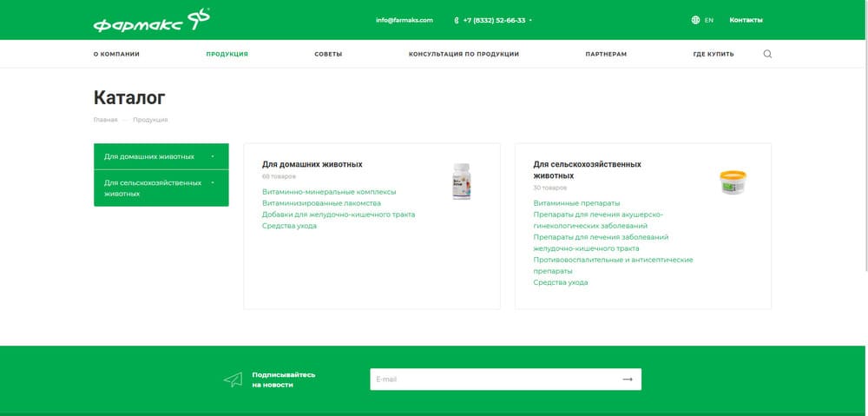This screenshot has width=868, height=416.
Task: Submit newsletter with arrow icon
Action: point(628,380)
